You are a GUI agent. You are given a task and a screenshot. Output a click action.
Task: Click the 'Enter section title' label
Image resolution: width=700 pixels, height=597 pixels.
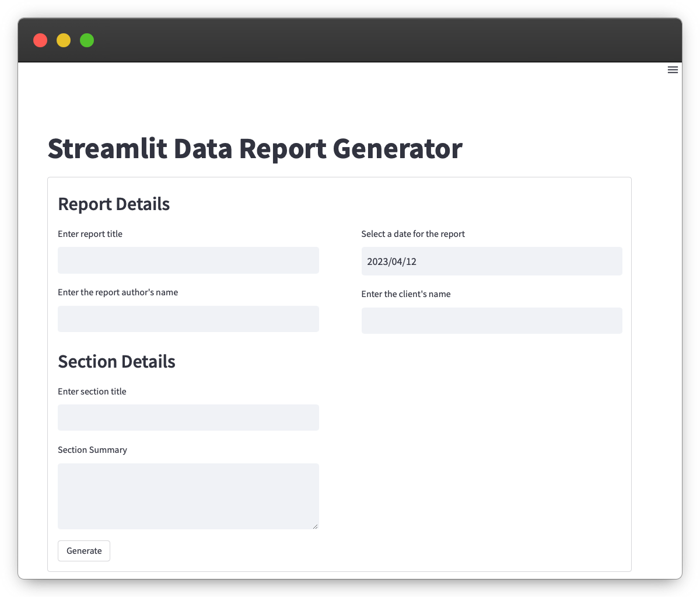coord(92,392)
